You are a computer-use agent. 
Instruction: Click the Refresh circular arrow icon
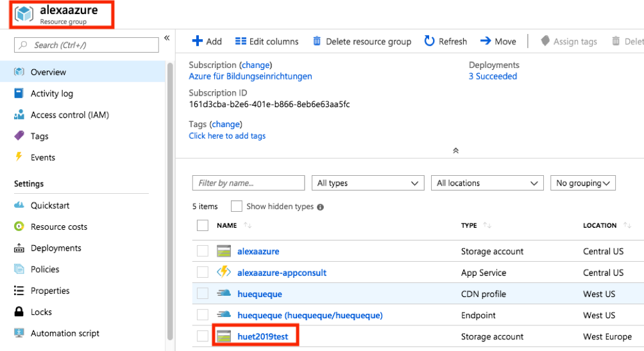click(429, 41)
